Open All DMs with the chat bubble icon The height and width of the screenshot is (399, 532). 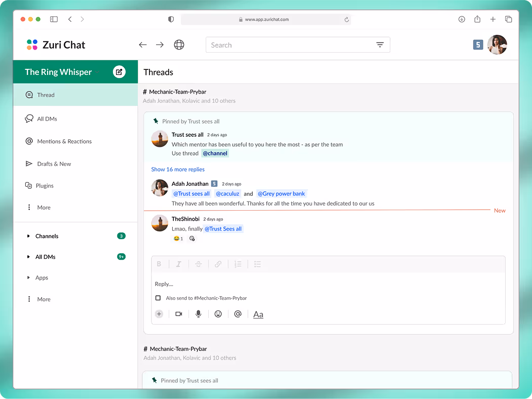pos(41,118)
